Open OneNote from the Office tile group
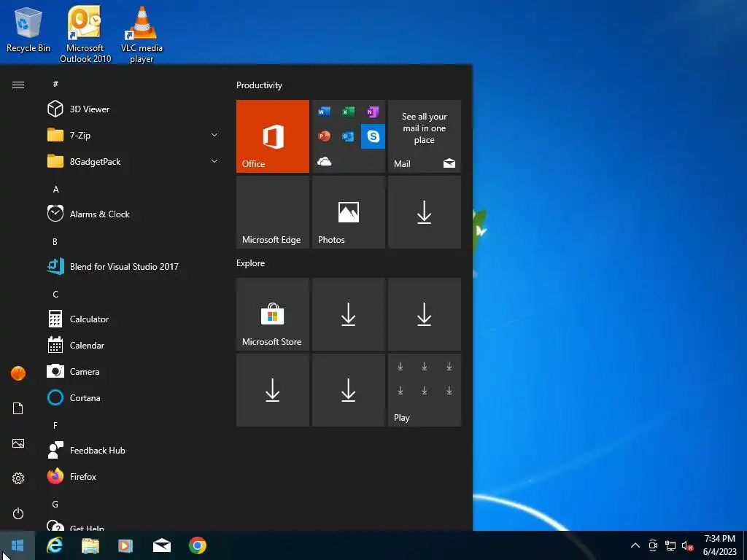 coord(373,112)
